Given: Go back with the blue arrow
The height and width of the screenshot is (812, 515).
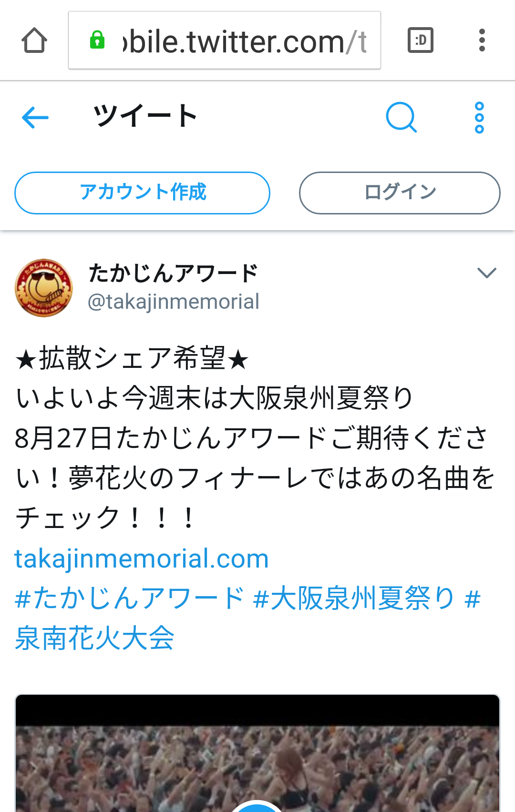Looking at the screenshot, I should point(35,117).
